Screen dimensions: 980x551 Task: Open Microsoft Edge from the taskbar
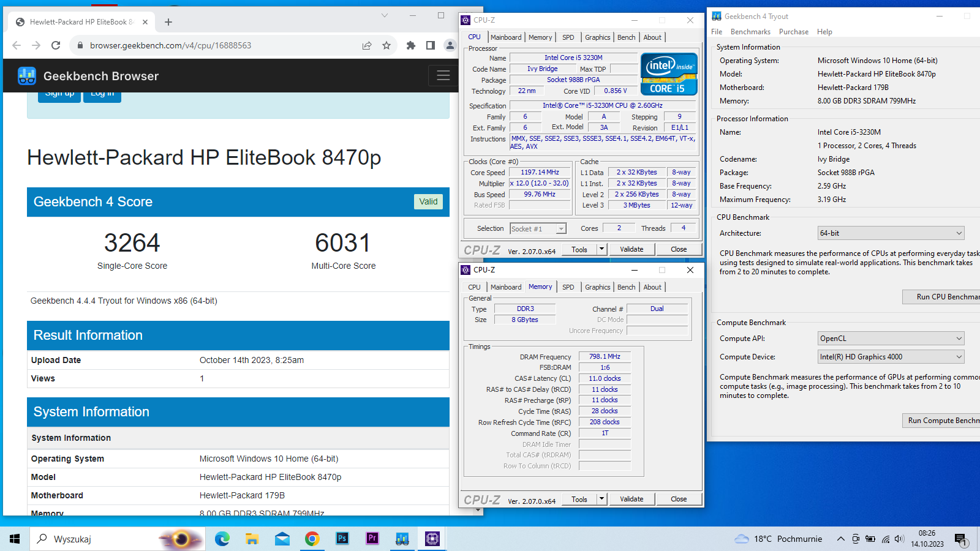pos(222,539)
